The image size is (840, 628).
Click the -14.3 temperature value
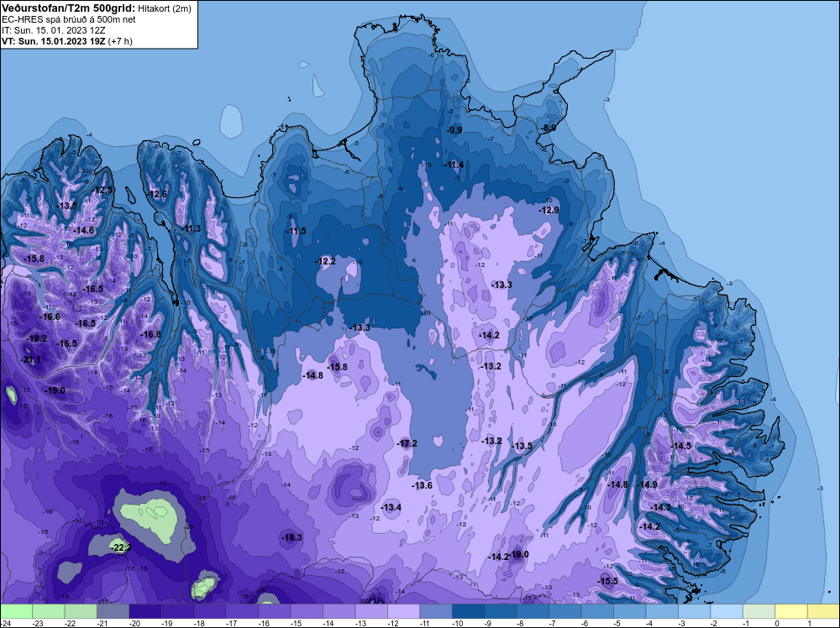pos(660,507)
